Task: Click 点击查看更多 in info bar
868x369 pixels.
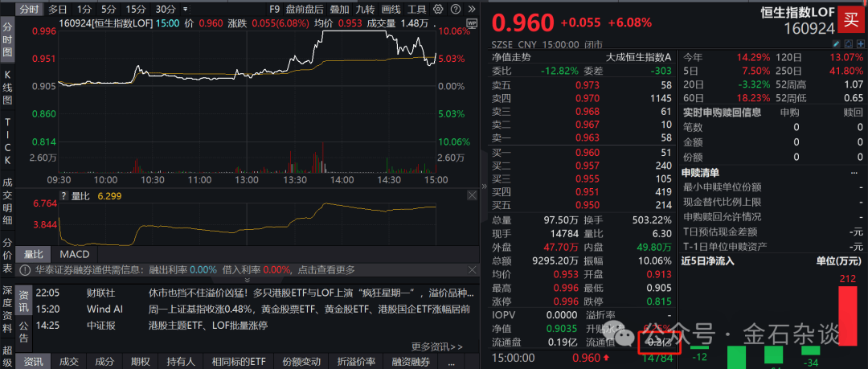Action: pos(325,270)
